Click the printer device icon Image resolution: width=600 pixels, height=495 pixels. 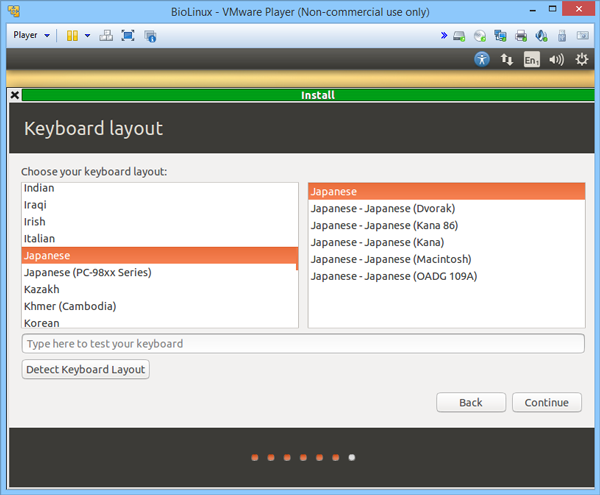521,36
